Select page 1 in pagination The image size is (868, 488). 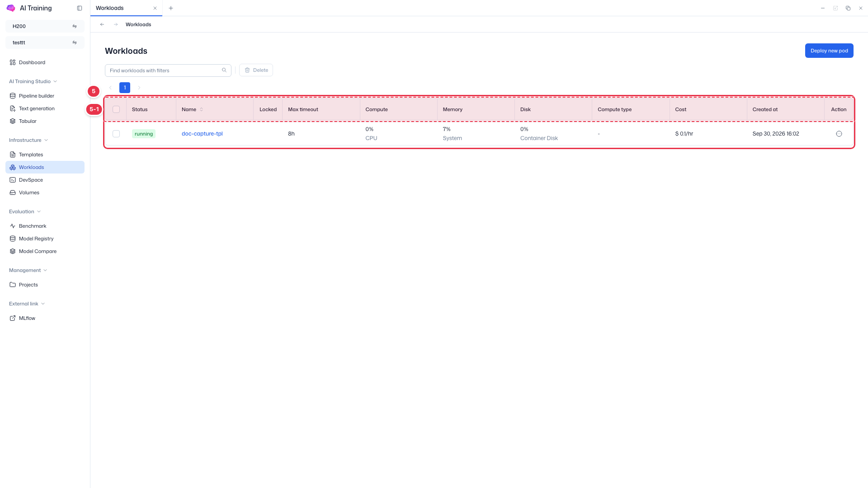125,88
